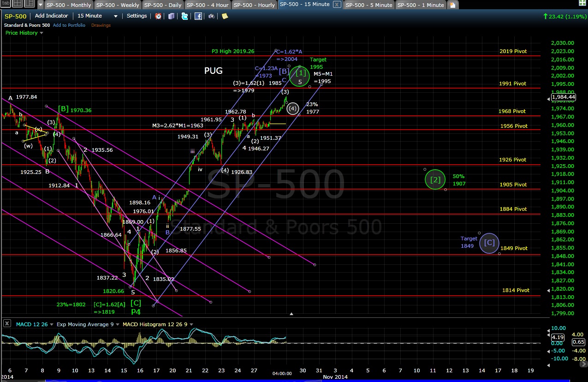Close the MACD indicator panel
This screenshot has width=588, height=382.
[7, 324]
